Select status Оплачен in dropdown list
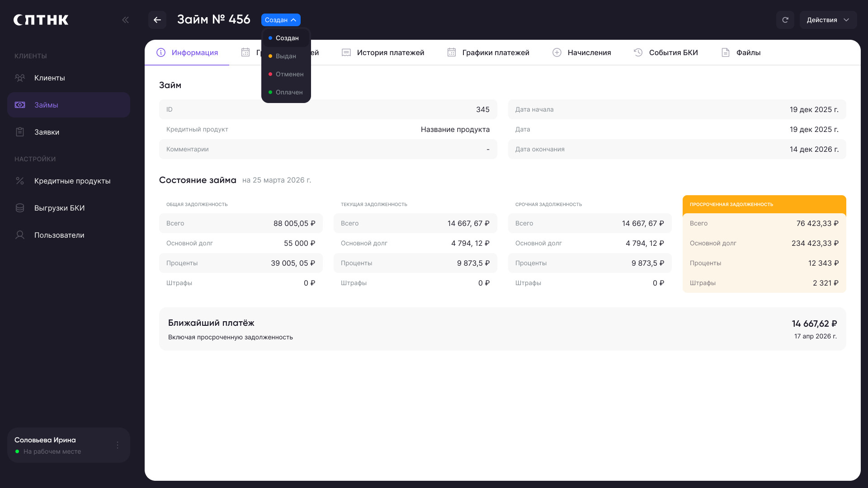The image size is (868, 488). pos(286,92)
